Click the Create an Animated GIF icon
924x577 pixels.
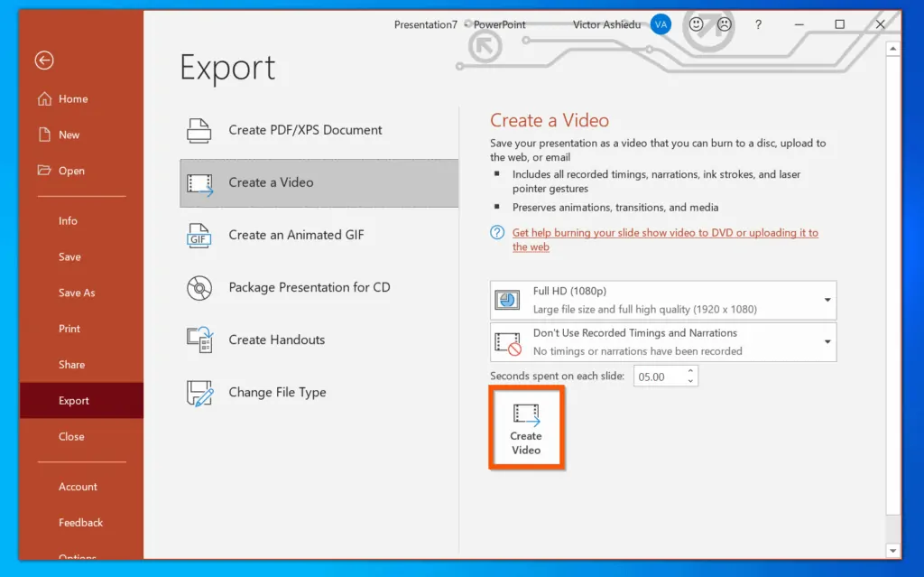coord(199,236)
